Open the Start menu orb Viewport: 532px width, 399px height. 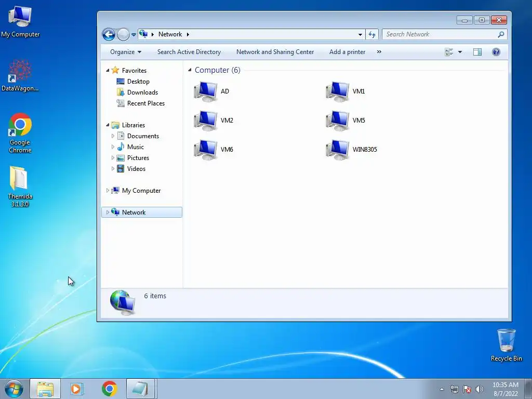point(14,389)
